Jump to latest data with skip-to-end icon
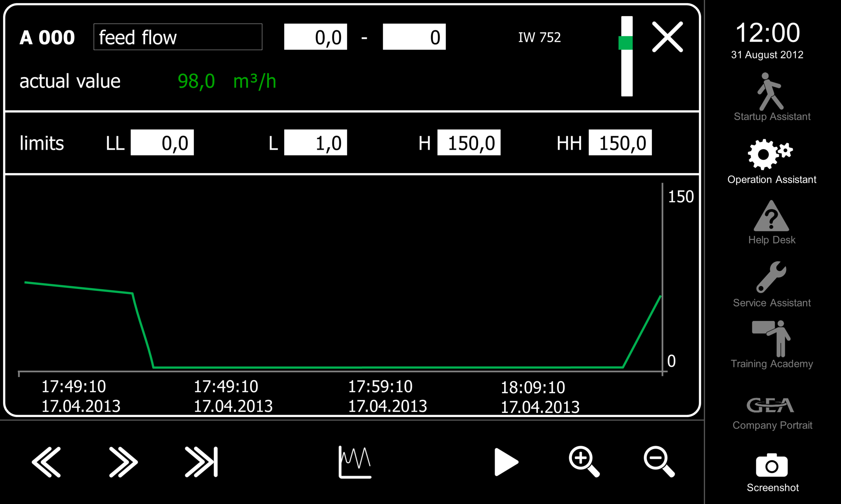841x504 pixels. (x=201, y=462)
